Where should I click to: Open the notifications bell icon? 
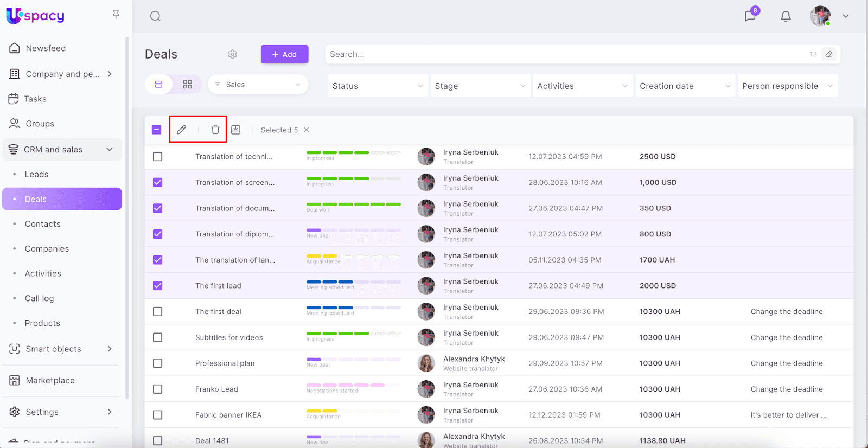pyautogui.click(x=786, y=16)
